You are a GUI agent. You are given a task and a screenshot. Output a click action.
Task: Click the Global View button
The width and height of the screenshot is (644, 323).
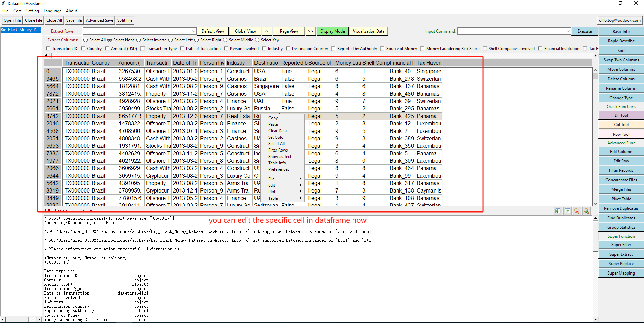click(x=245, y=31)
